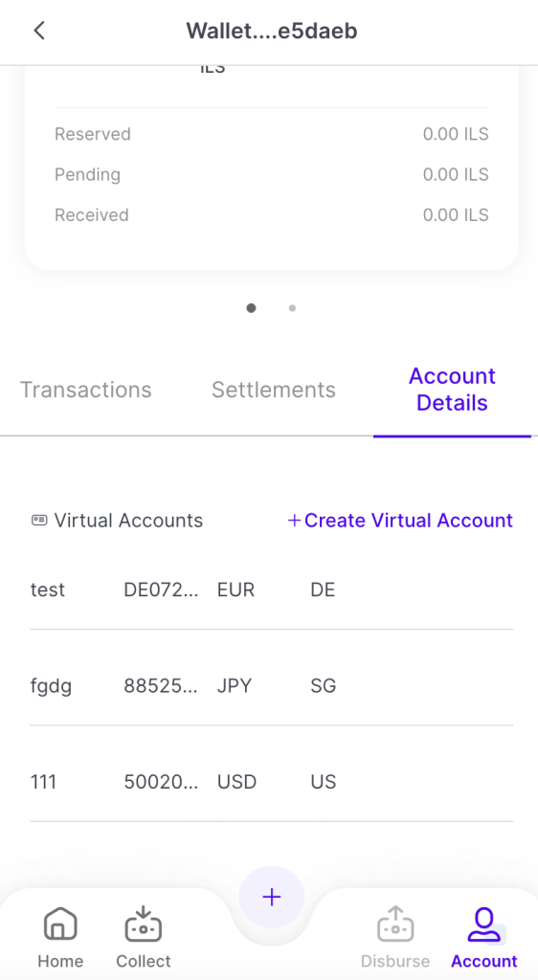Click truncated IBAN starting with DE072

pos(161,590)
